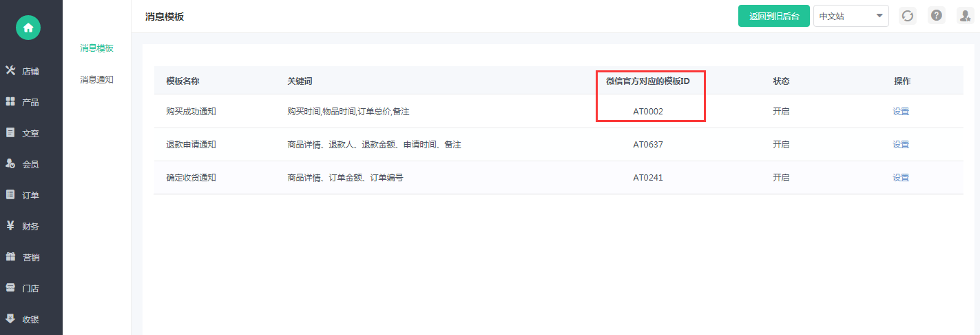Image resolution: width=980 pixels, height=335 pixels.
Task: Click the 营销 gift icon in sidebar
Action: click(10, 256)
